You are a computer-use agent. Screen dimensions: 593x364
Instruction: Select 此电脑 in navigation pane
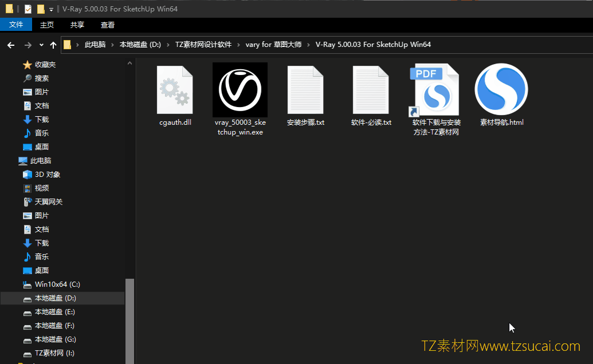(x=41, y=160)
